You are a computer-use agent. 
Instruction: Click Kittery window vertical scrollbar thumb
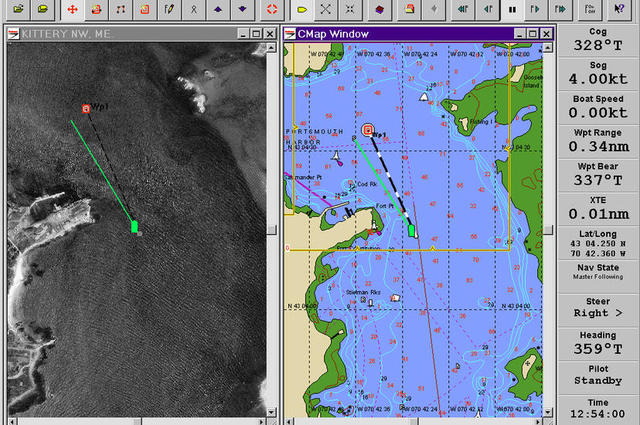click(x=271, y=230)
